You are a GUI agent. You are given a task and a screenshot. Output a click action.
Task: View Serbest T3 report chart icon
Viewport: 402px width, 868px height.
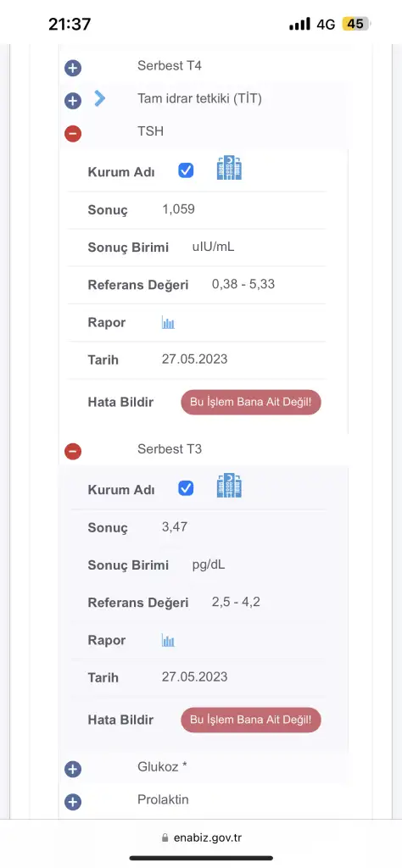coord(168,641)
